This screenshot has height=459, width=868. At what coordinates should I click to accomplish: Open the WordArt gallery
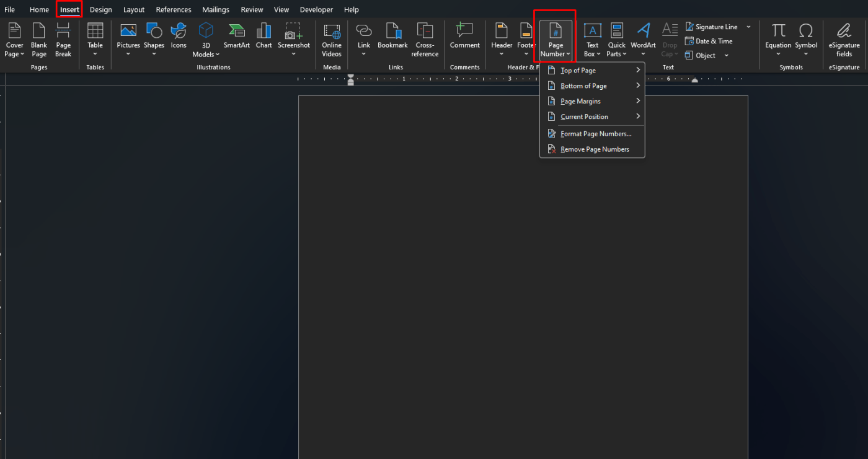coord(643,41)
